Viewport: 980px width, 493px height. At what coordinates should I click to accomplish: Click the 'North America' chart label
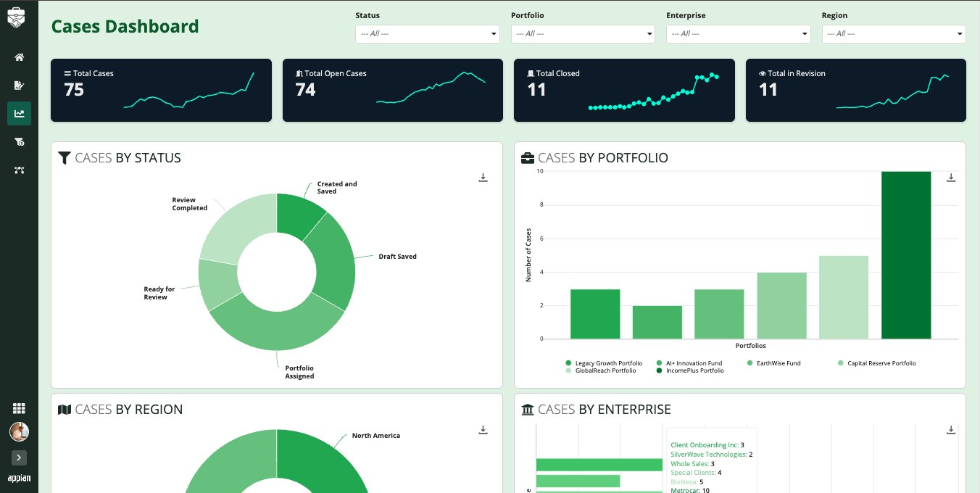pos(376,436)
